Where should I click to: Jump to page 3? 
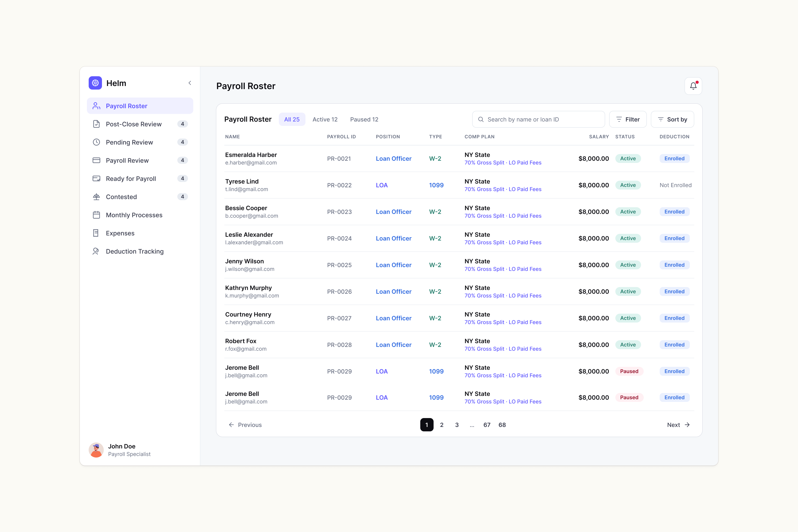[x=457, y=425]
